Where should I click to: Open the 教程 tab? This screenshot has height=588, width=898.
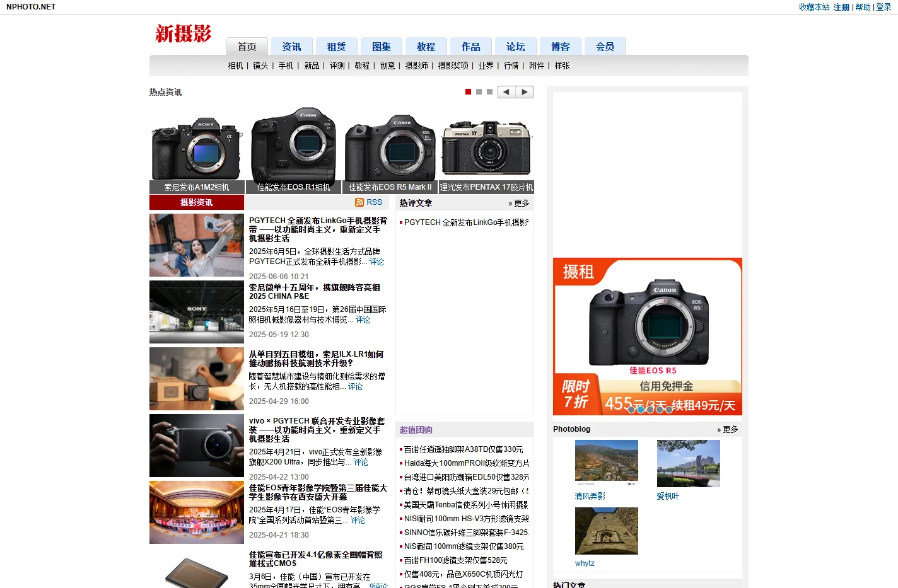point(426,47)
